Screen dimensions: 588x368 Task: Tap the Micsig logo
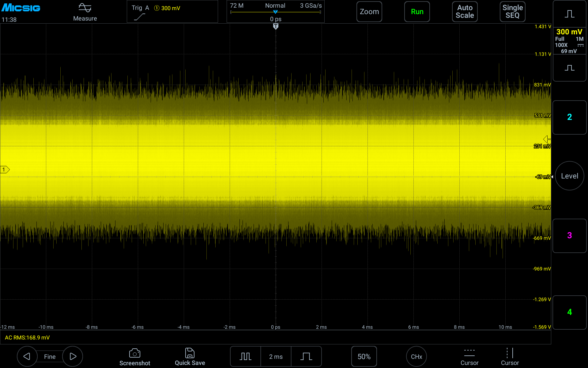(21, 8)
